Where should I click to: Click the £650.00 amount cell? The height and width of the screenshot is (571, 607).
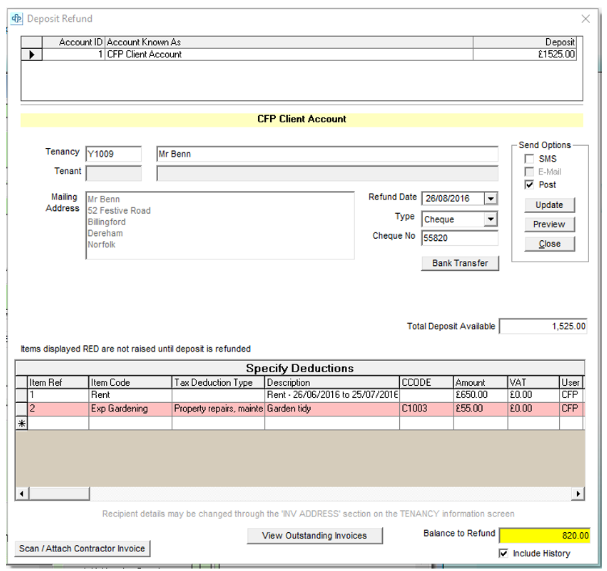(480, 395)
